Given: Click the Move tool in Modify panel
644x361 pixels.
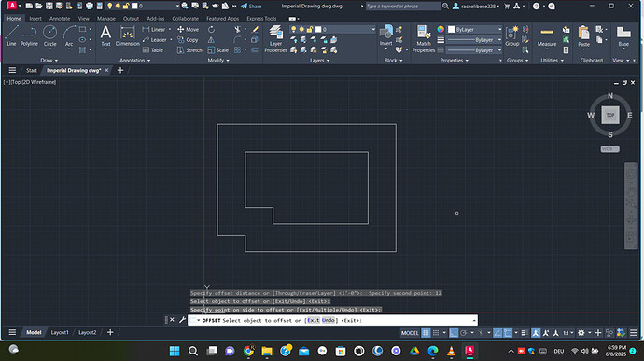Looking at the screenshot, I should (x=189, y=30).
